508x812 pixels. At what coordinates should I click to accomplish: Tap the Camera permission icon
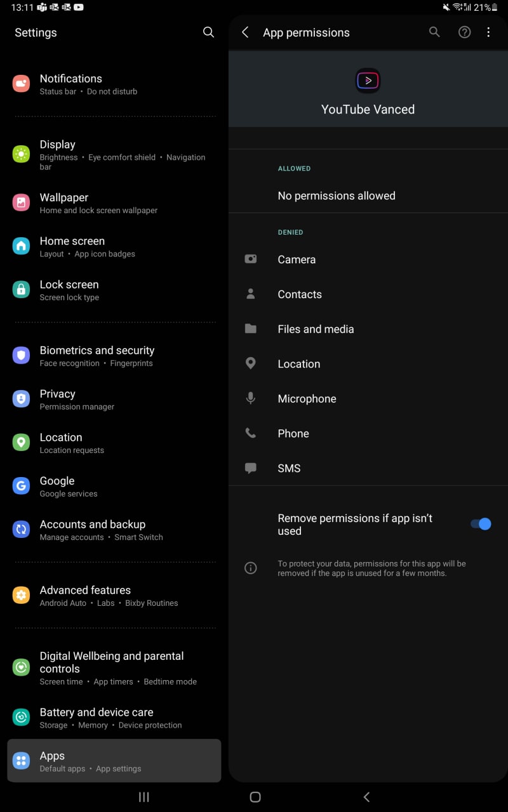point(251,259)
